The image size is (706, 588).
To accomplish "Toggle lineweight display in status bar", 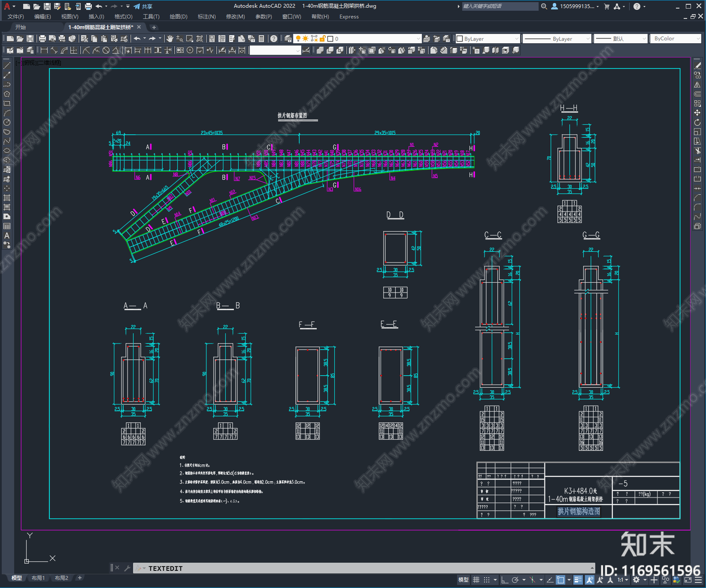I will tap(578, 580).
